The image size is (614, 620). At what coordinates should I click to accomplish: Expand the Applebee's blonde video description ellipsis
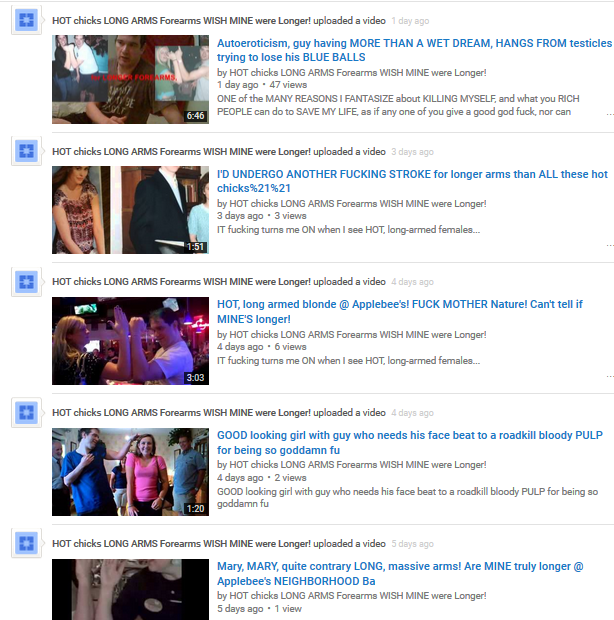(610, 376)
